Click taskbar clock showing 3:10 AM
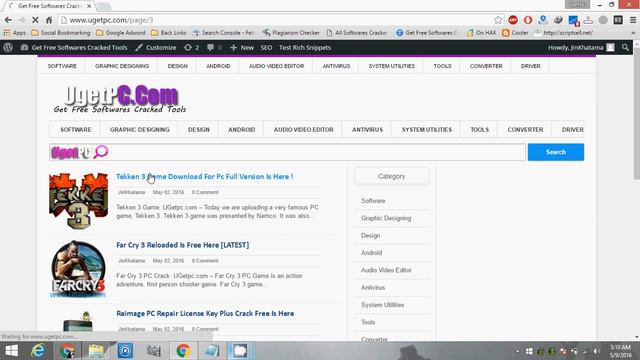The image size is (640, 360). coord(620,351)
